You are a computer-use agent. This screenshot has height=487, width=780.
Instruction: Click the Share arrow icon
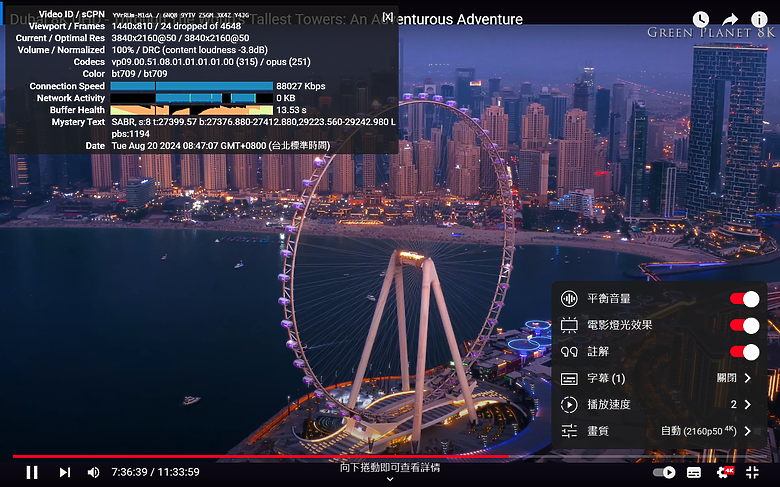tap(730, 19)
